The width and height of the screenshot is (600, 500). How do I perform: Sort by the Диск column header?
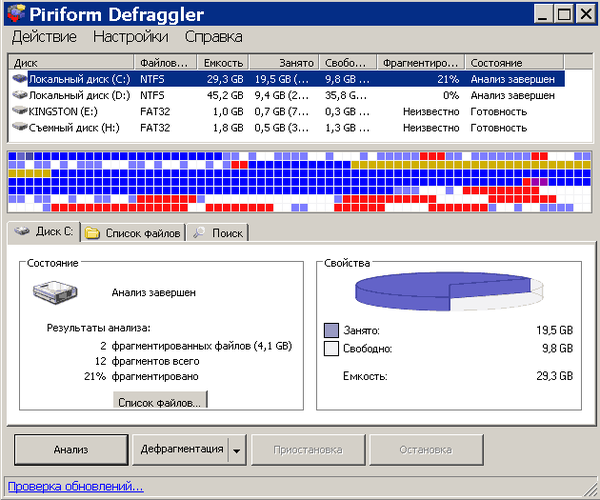coord(71,63)
